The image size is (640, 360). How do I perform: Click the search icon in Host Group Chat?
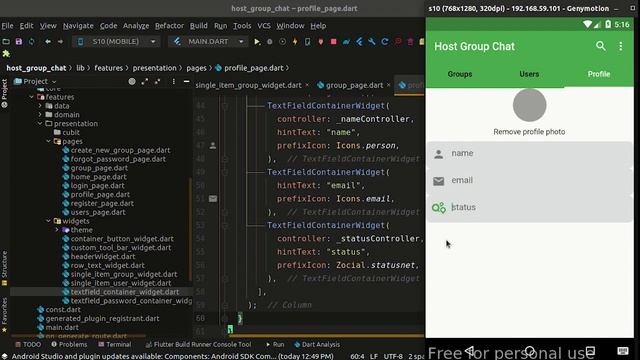coord(600,46)
